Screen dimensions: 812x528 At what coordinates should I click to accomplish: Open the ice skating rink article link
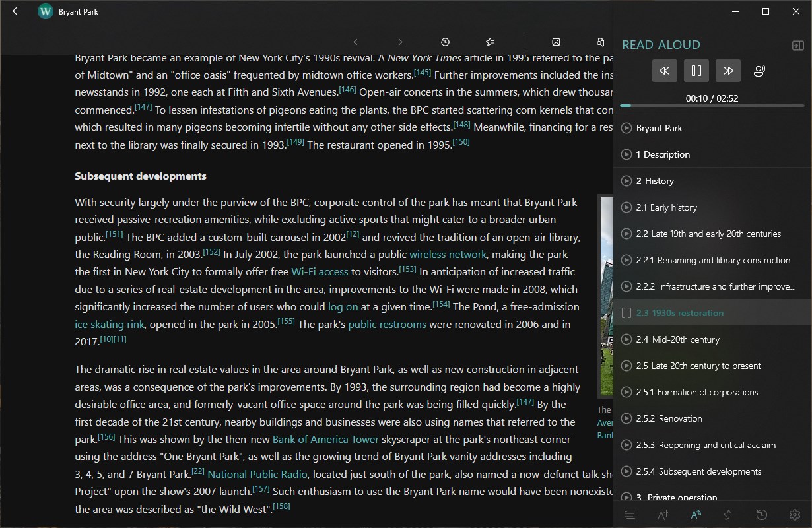(x=110, y=324)
